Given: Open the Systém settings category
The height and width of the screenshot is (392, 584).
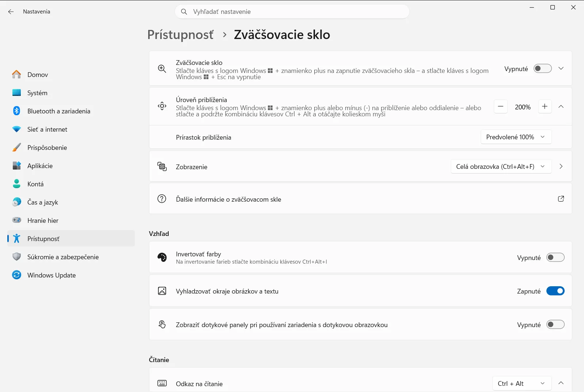Looking at the screenshot, I should click(71, 93).
